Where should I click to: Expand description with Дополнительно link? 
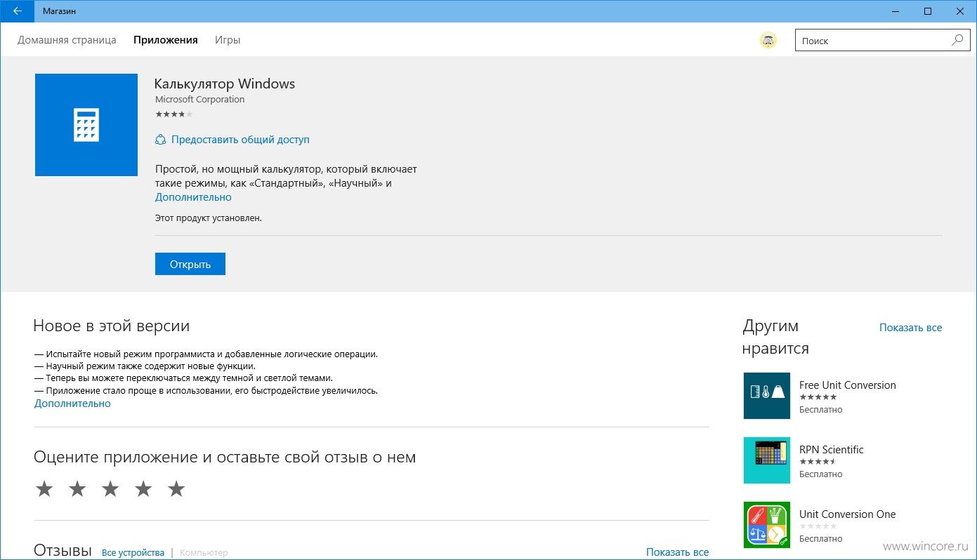[193, 197]
